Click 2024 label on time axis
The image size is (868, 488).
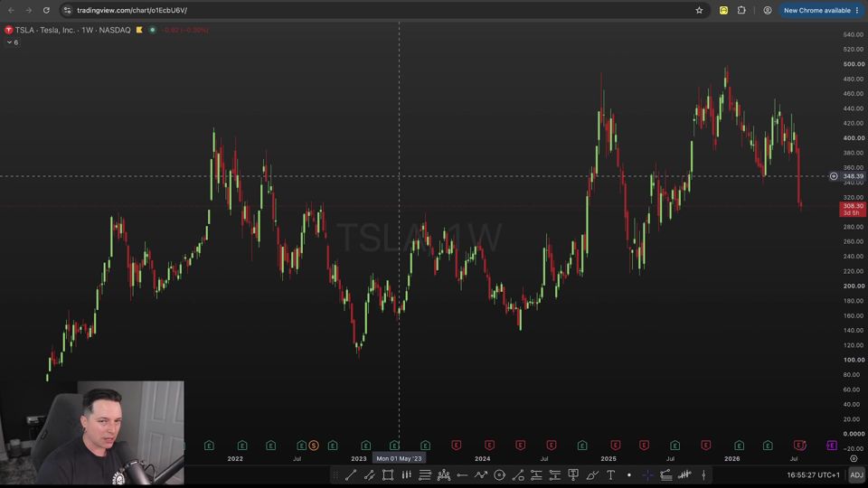[x=482, y=459]
